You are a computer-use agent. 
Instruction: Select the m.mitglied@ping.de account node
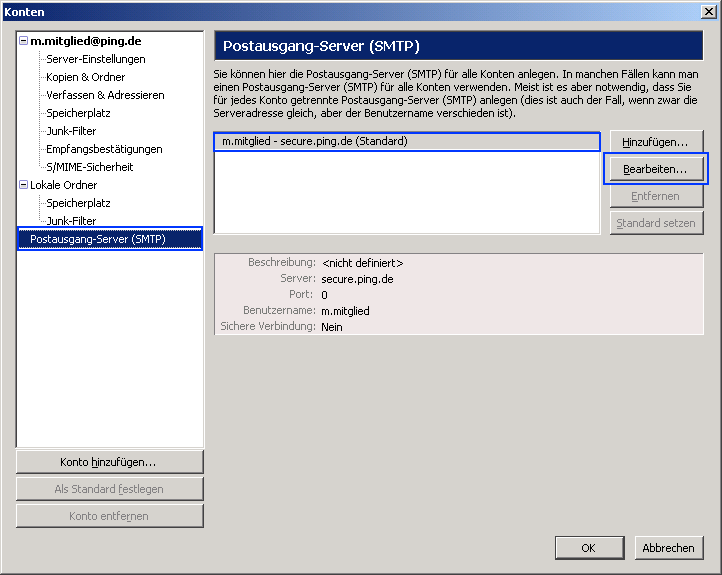click(85, 42)
